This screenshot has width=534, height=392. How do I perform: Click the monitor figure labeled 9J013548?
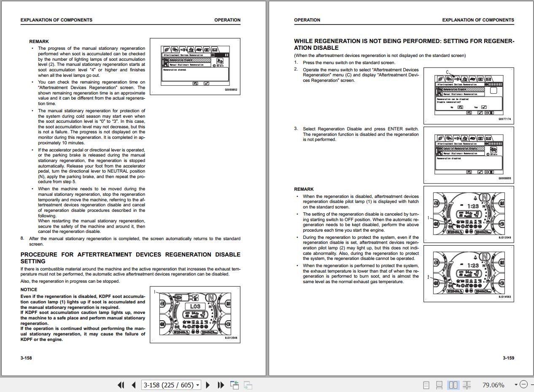[195, 314]
